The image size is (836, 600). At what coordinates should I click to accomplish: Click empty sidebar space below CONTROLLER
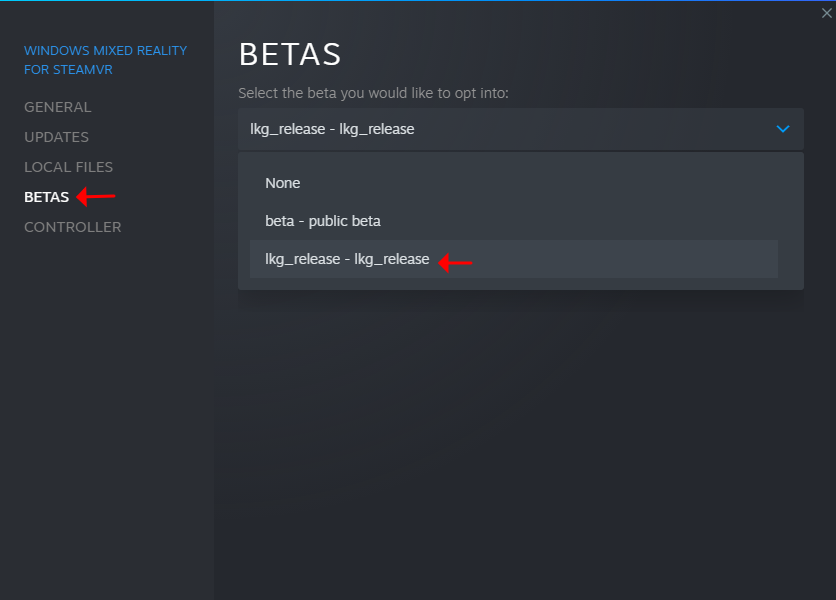pos(105,400)
